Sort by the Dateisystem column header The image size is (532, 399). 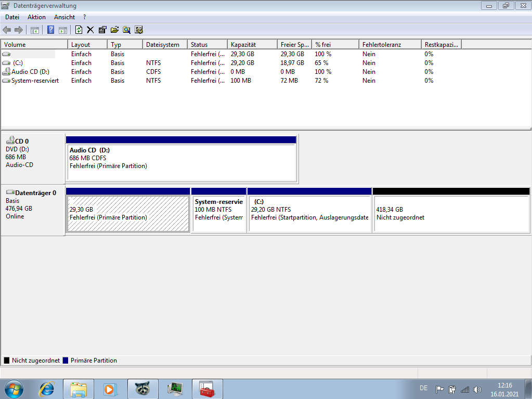[165, 44]
